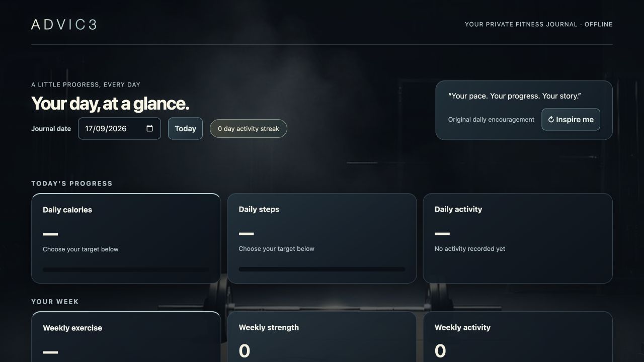This screenshot has width=644, height=362.
Task: Click the 'No activity recorded yet' text
Action: (x=470, y=248)
